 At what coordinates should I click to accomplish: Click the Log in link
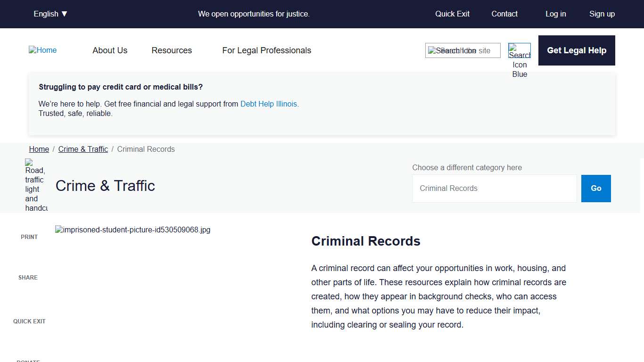555,14
